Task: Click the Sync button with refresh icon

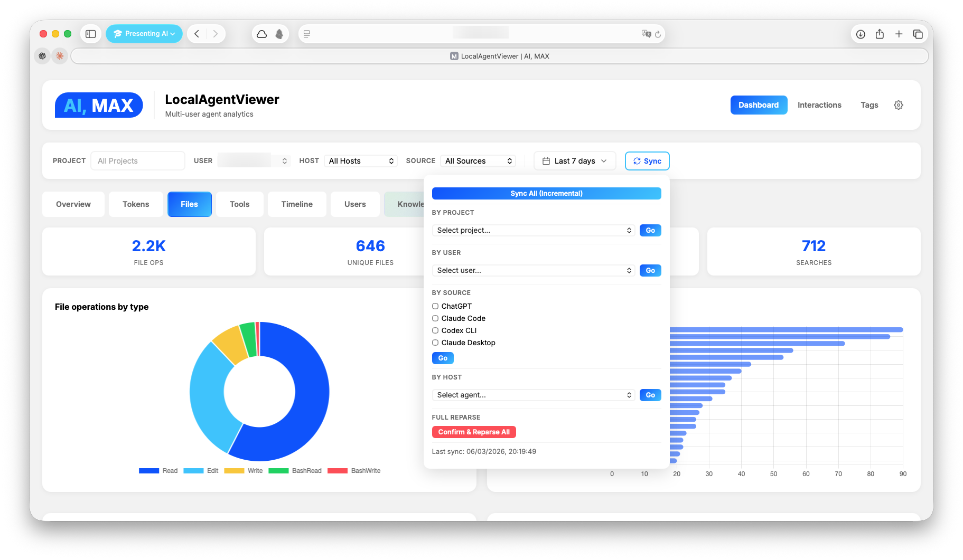Action: pyautogui.click(x=647, y=160)
